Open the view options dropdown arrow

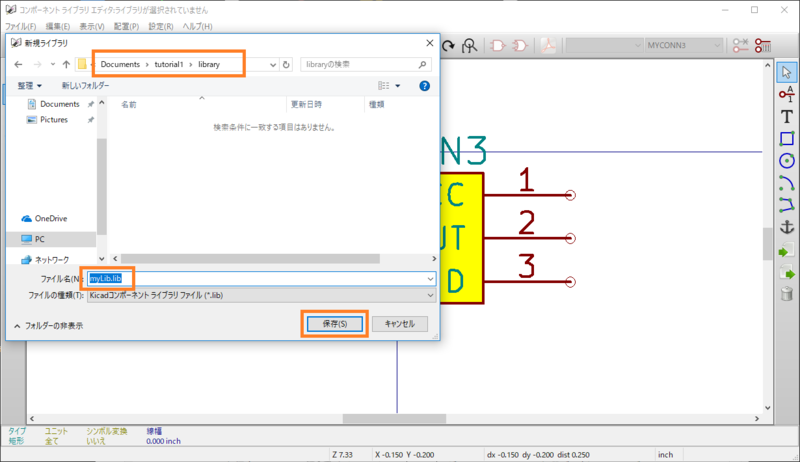pos(398,86)
